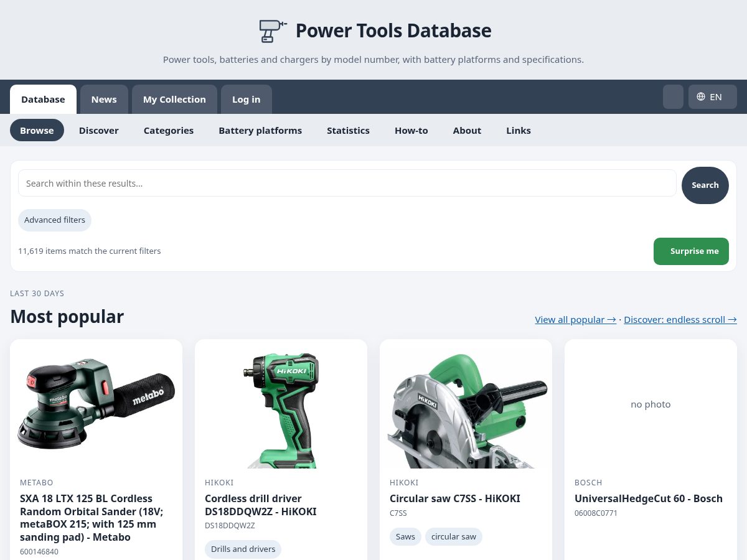Image resolution: width=747 pixels, height=560 pixels.
Task: Open the UniversalHedgeCut 60 - Bosch title
Action: (x=649, y=498)
